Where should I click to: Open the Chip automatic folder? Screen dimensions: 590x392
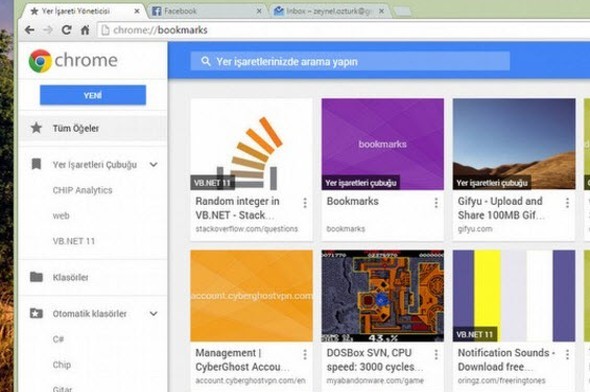[x=62, y=365]
